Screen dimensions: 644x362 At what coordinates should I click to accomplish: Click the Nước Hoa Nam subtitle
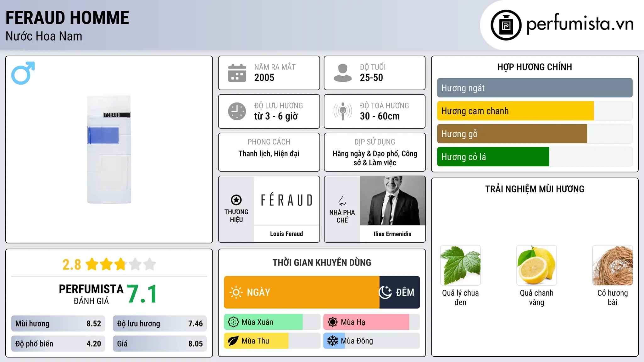(44, 36)
